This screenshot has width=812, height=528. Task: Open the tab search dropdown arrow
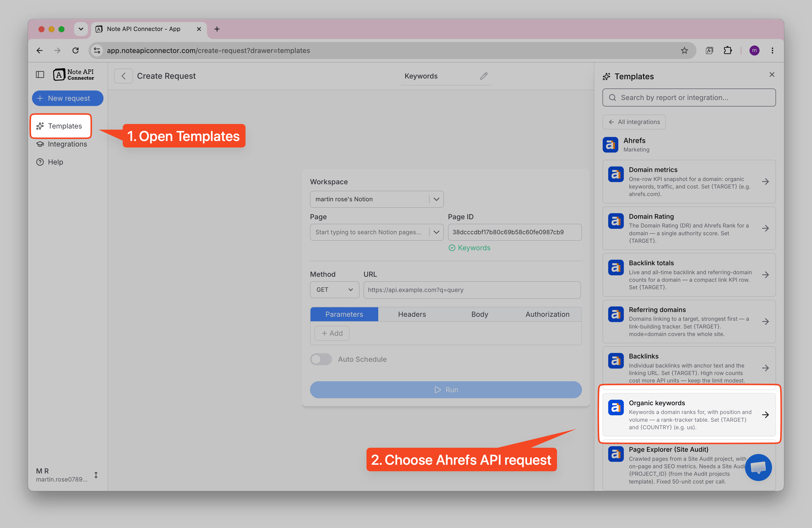(81, 29)
